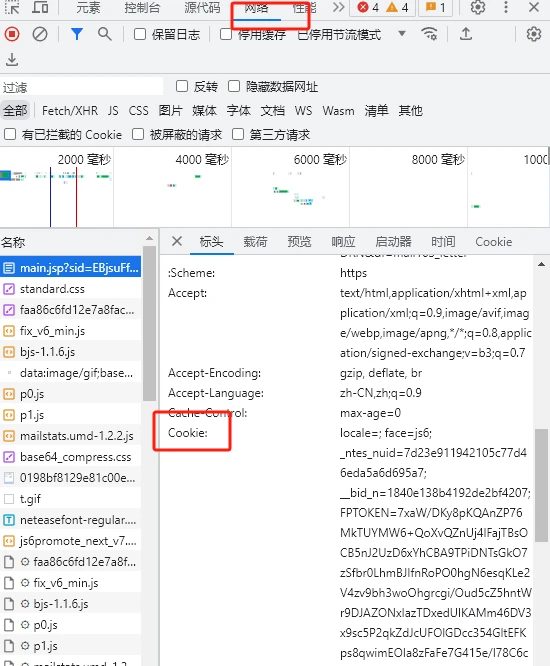Open DevTools settings gear at top

(x=478, y=7)
